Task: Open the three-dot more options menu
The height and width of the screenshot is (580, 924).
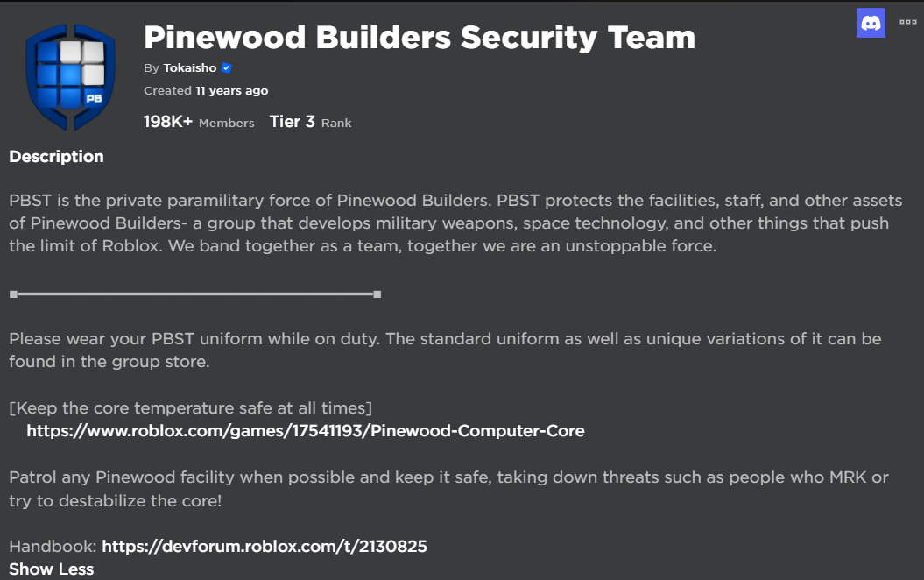Action: [x=907, y=22]
